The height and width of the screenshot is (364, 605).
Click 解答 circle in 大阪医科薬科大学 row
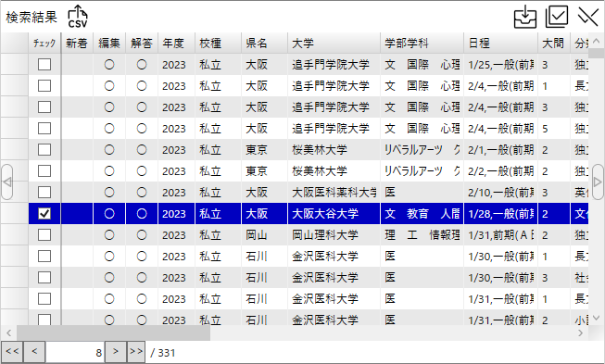(142, 192)
